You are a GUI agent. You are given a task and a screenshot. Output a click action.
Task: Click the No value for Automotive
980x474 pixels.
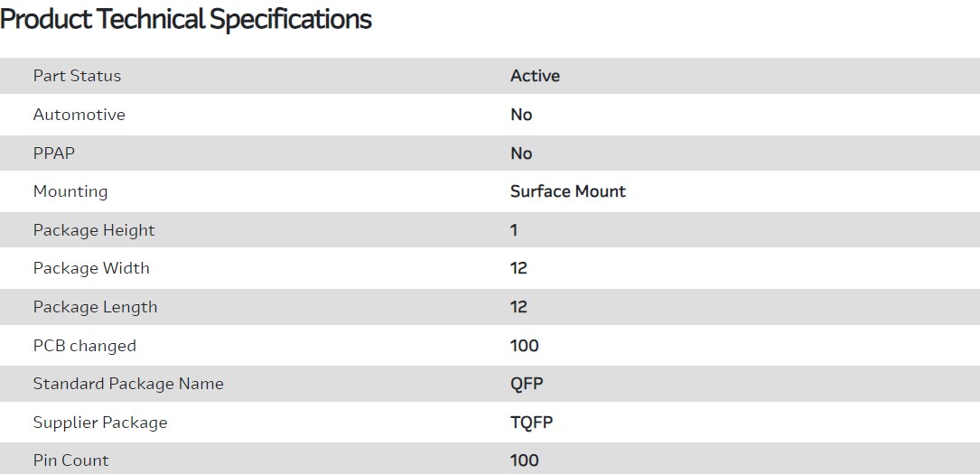pos(521,115)
